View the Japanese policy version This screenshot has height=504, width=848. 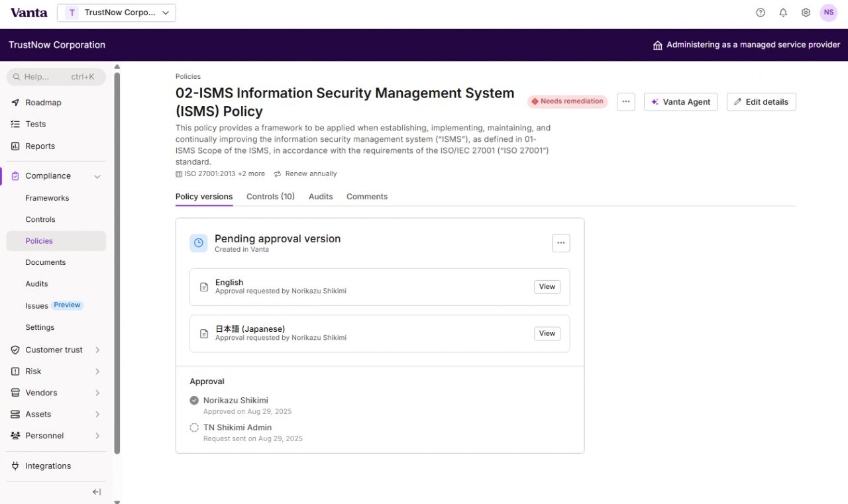click(x=547, y=333)
